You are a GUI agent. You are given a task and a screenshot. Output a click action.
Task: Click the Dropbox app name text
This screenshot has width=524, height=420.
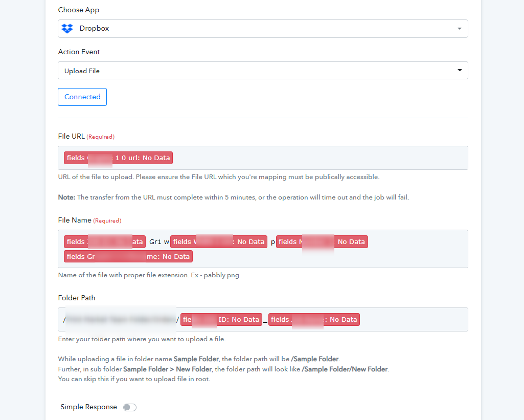tap(94, 29)
